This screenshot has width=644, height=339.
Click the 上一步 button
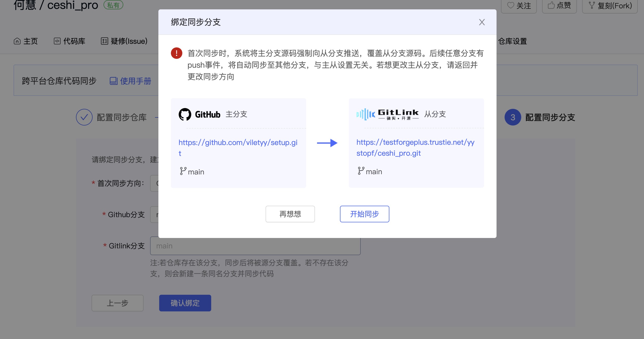[117, 303]
